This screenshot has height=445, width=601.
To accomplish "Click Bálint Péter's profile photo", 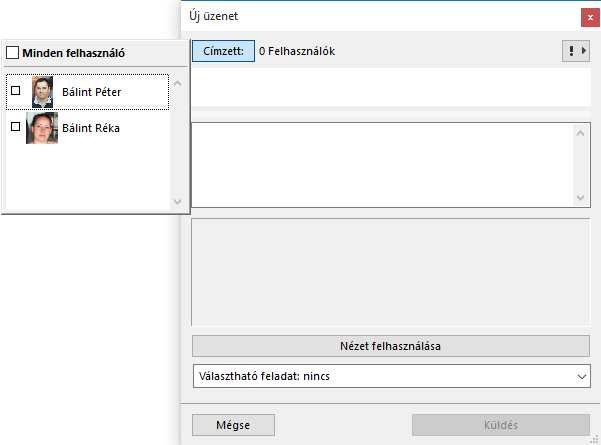I will click(42, 92).
